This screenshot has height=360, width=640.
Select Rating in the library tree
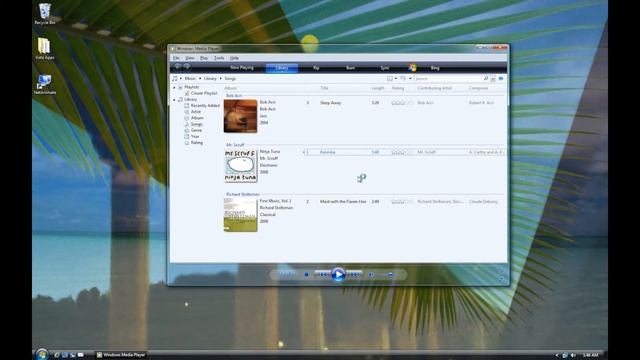[196, 143]
